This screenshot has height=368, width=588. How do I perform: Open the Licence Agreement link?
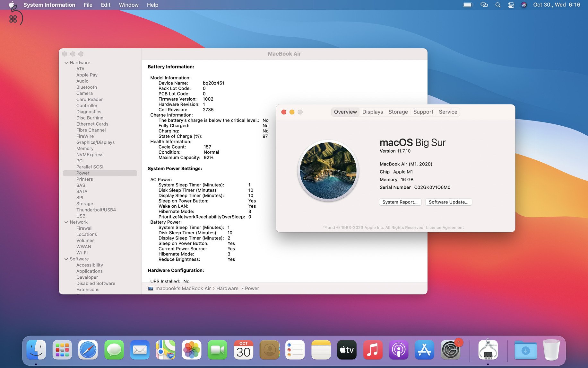pos(445,228)
